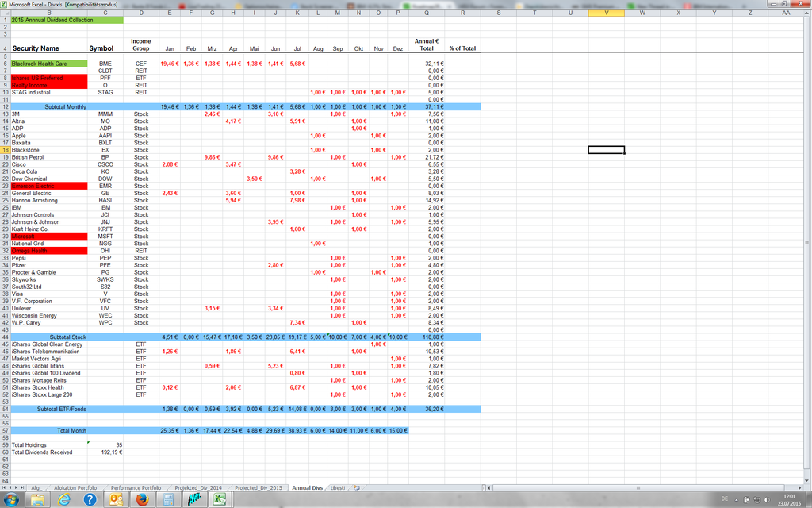This screenshot has width=812, height=508.
Task: Select column B by its header
Action: click(49, 13)
